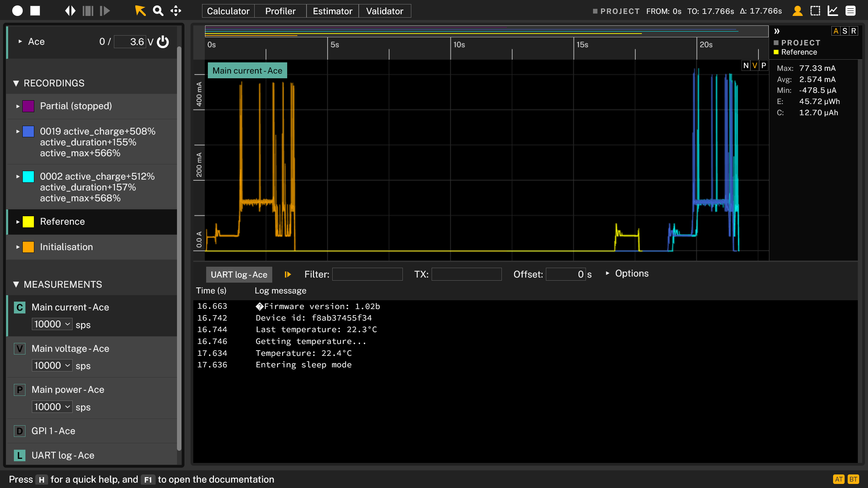Click the S statistics mode button
This screenshot has height=488, width=868.
click(845, 31)
